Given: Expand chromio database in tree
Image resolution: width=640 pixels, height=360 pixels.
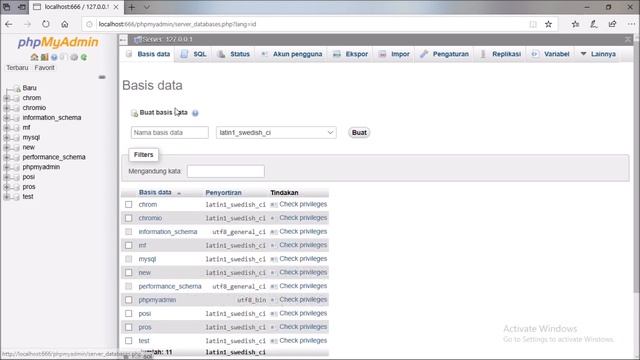Looking at the screenshot, I should [x=6, y=108].
